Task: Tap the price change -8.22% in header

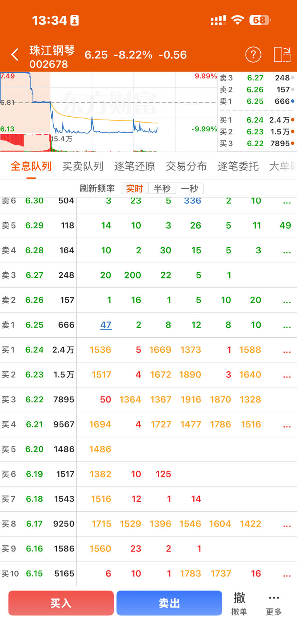Action: click(x=133, y=55)
